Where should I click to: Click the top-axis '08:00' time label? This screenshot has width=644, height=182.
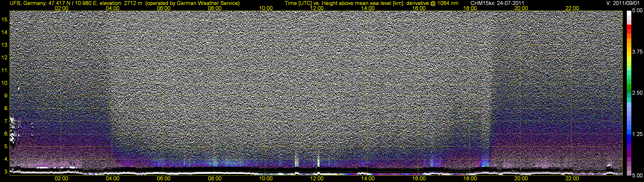(214, 8)
